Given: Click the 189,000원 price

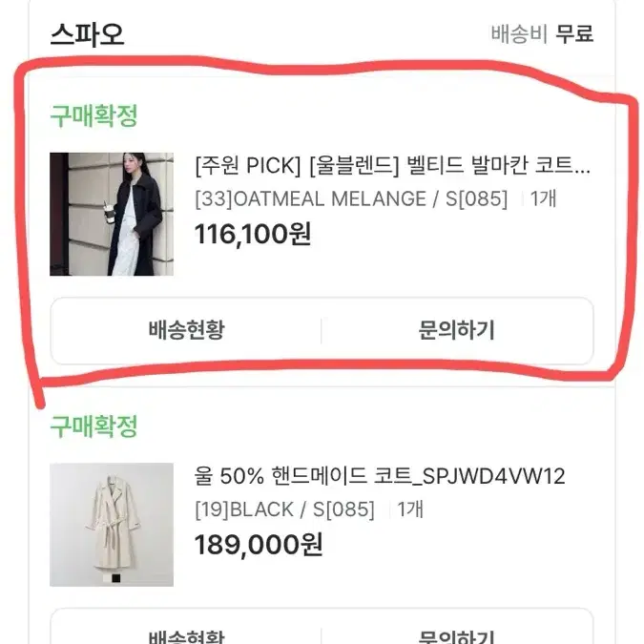Looking at the screenshot, I should [x=259, y=545].
